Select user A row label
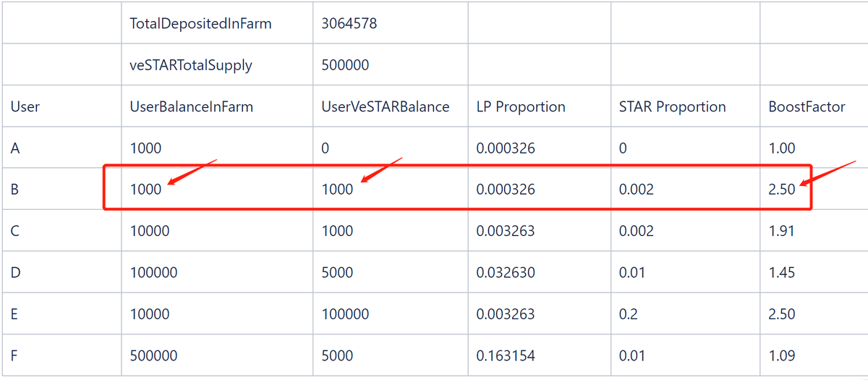The width and height of the screenshot is (868, 380). (x=16, y=148)
